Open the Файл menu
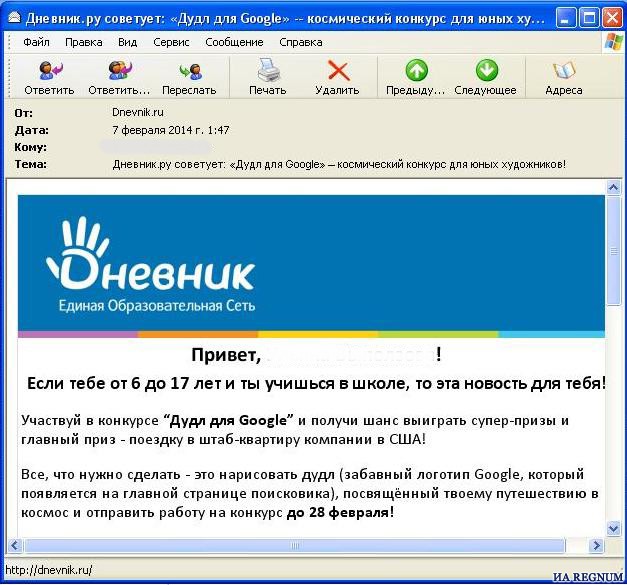The height and width of the screenshot is (585, 627). [x=36, y=42]
